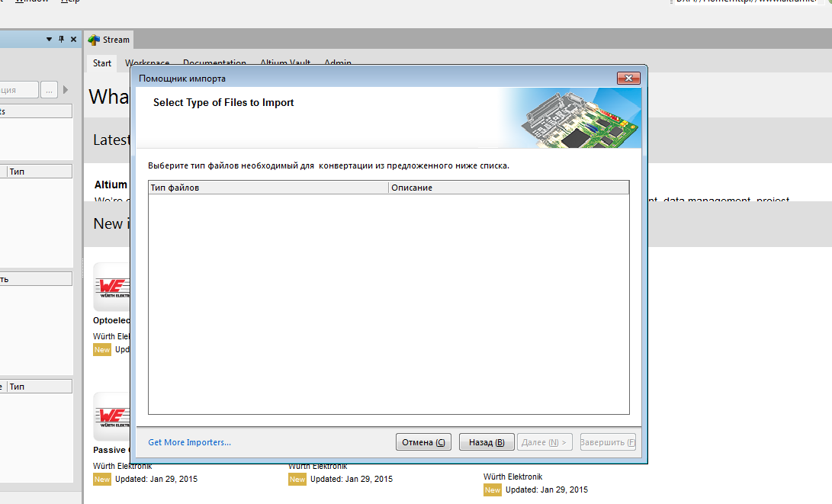Click the ellipsis browse button in left panel

[50, 90]
